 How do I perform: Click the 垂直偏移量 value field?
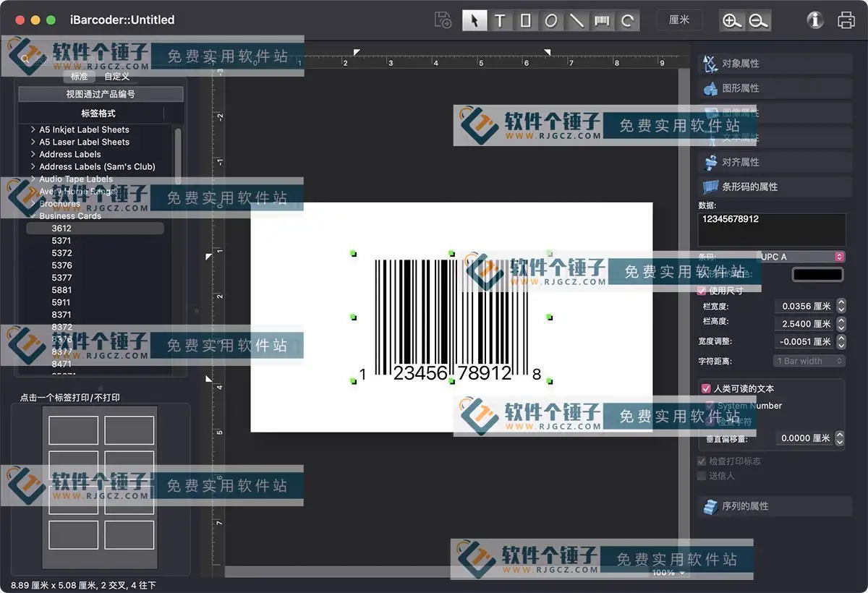pos(804,438)
